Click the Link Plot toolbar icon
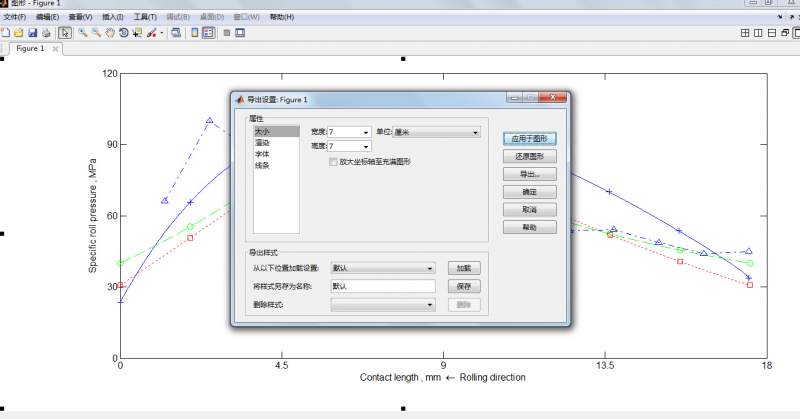 176,33
